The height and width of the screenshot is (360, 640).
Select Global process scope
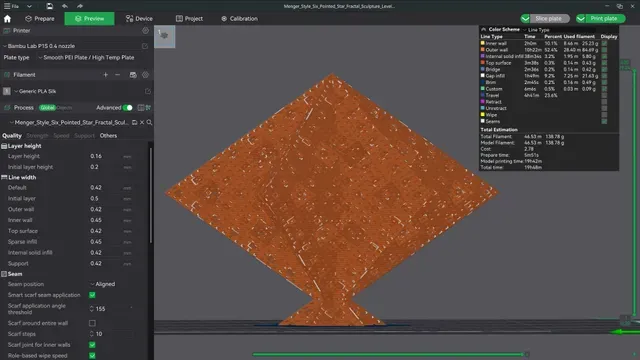click(x=47, y=108)
